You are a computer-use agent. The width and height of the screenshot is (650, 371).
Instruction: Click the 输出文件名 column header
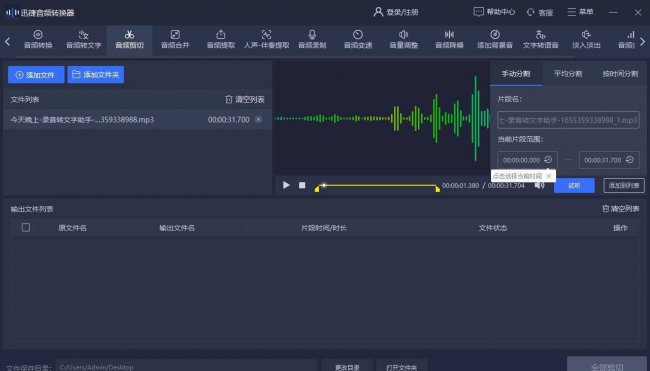(177, 228)
